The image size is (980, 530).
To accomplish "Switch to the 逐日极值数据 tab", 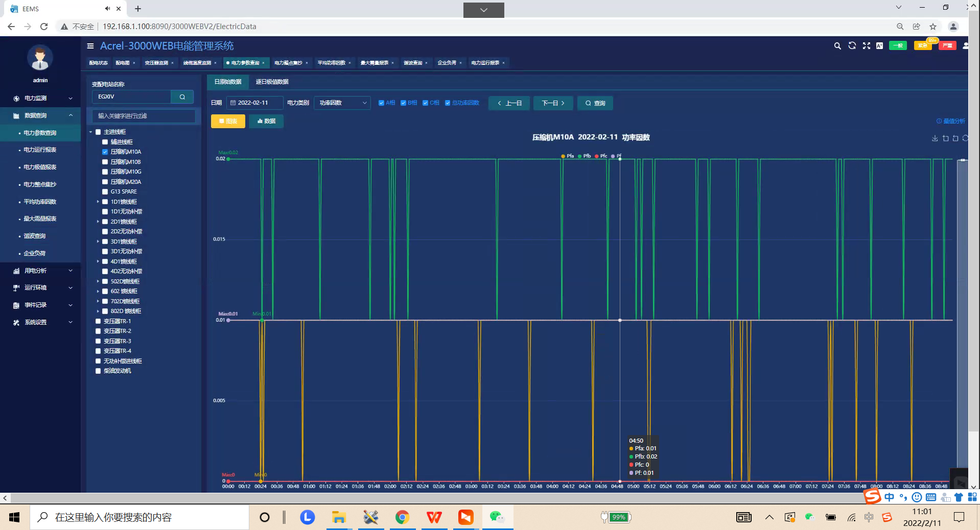I will [272, 82].
